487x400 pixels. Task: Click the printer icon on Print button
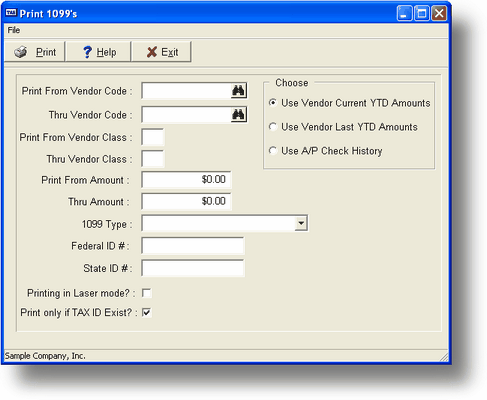point(21,52)
